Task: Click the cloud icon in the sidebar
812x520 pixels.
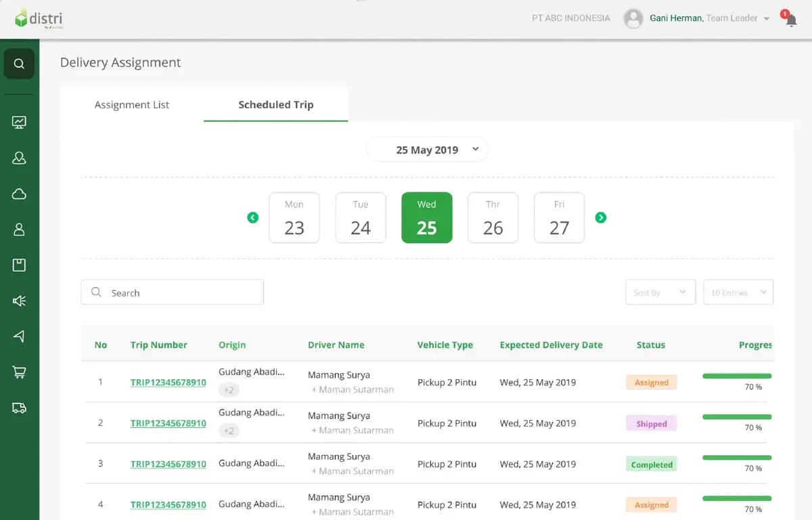Action: 19,194
